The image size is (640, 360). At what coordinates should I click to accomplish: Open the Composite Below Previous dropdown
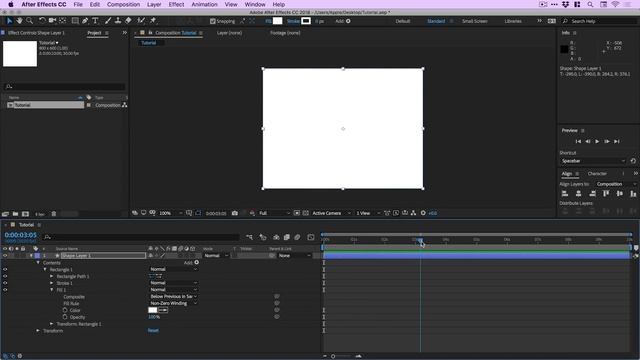click(x=173, y=296)
